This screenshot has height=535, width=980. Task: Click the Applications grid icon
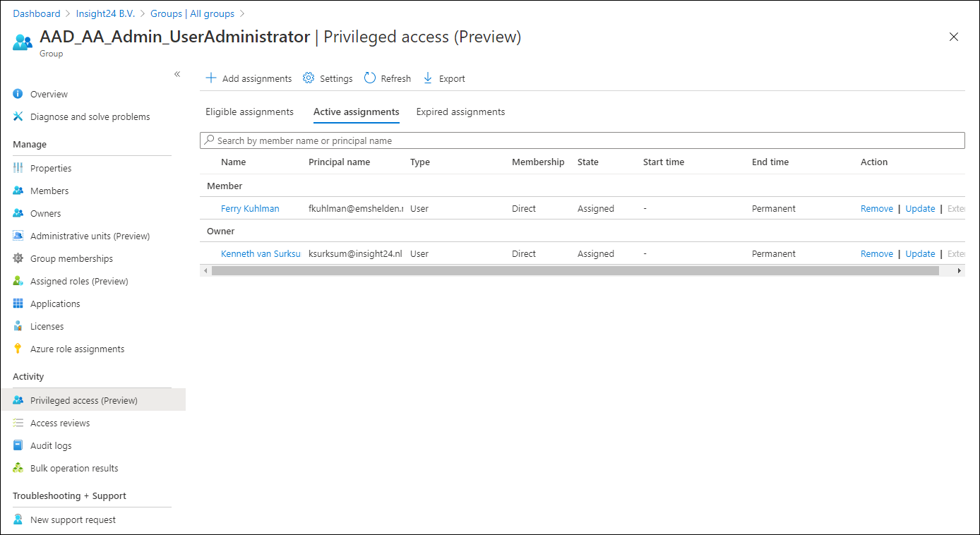click(x=18, y=303)
